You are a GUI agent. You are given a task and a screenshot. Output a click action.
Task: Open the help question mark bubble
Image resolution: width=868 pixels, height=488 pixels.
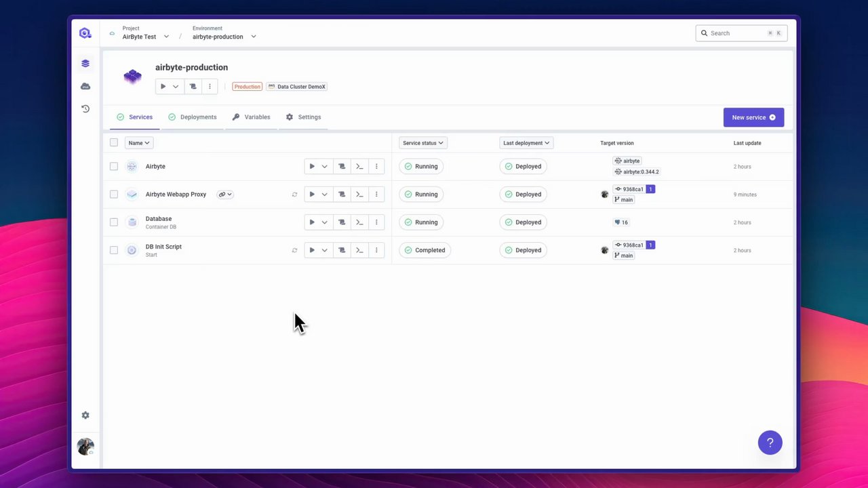pyautogui.click(x=770, y=443)
